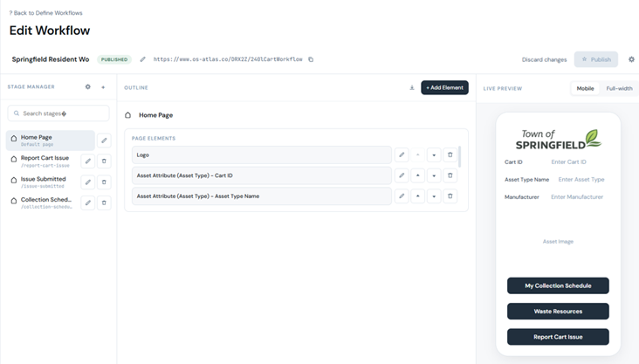Copy the workflow URL

[311, 59]
